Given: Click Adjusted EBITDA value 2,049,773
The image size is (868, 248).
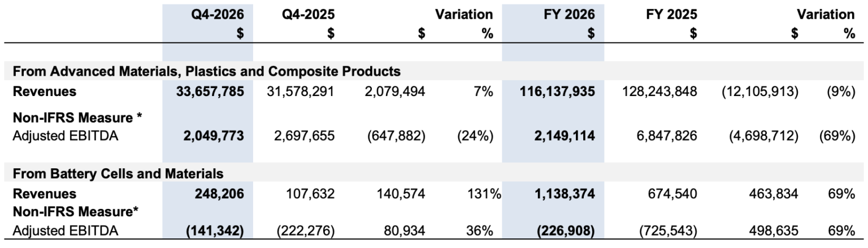Looking at the screenshot, I should tap(214, 136).
